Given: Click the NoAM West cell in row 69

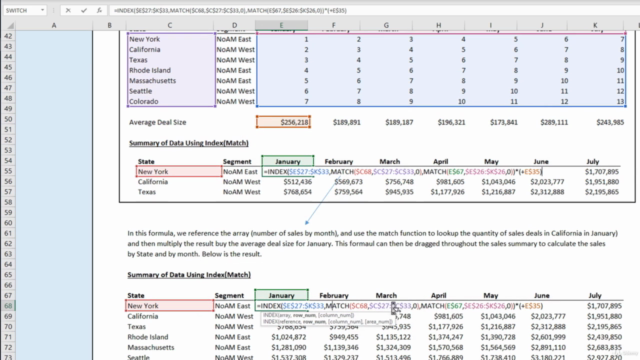Looking at the screenshot, I should [x=234, y=316].
